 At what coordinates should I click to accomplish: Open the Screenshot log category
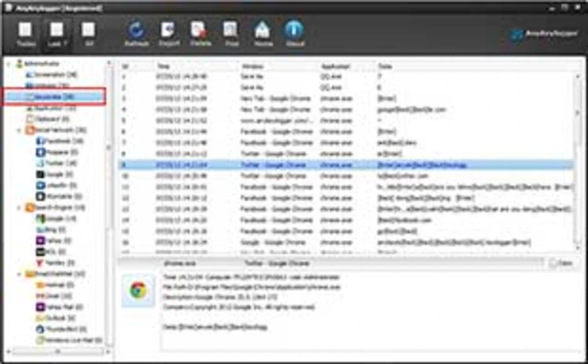click(51, 75)
